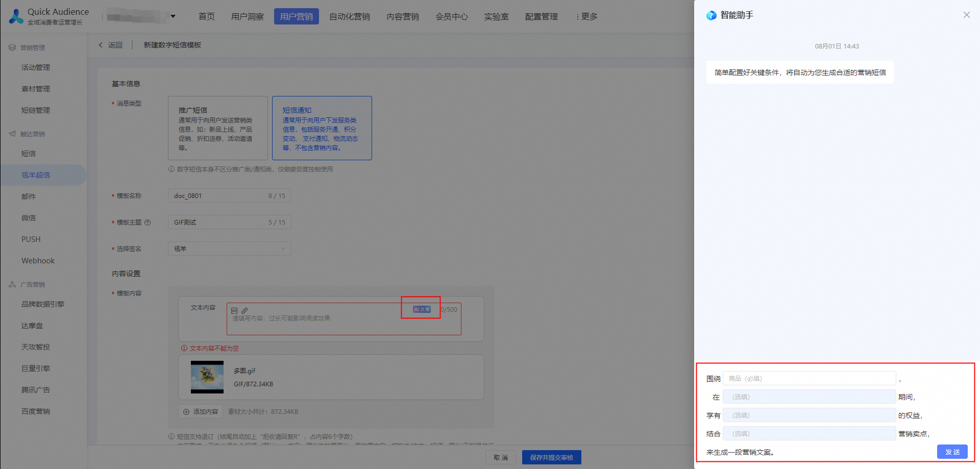Image resolution: width=980 pixels, height=469 pixels.
Task: Select the 短信通知 message type card
Action: [322, 128]
